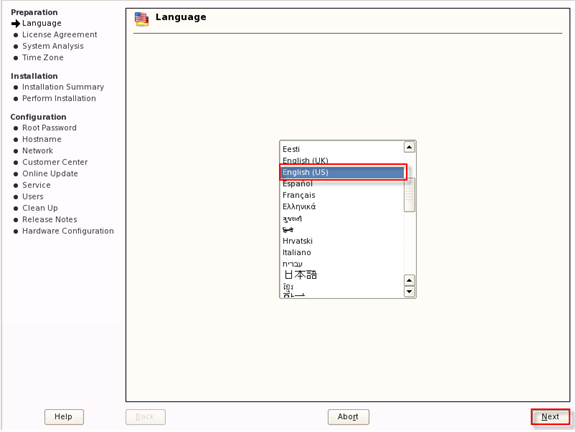The height and width of the screenshot is (432, 575).
Task: Click Release Notes in sidebar
Action: 50,220
